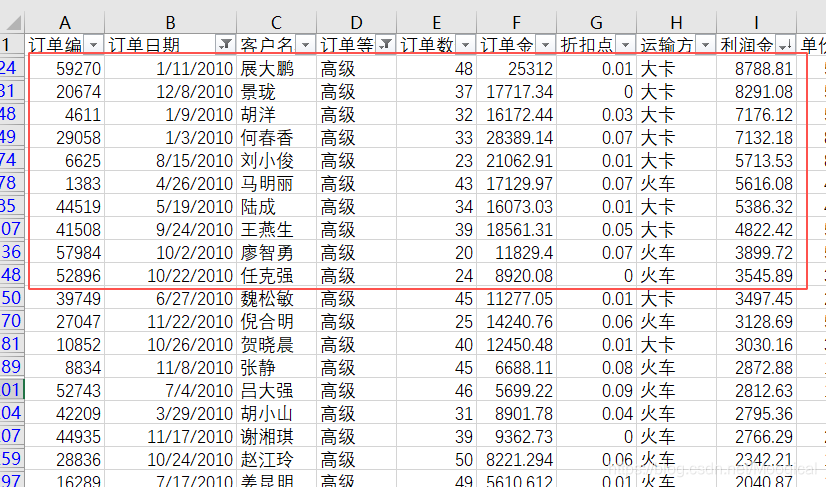Screen dimensions: 826x487
Task: Open filter dropdown for 订单金 column
Action: [x=545, y=45]
